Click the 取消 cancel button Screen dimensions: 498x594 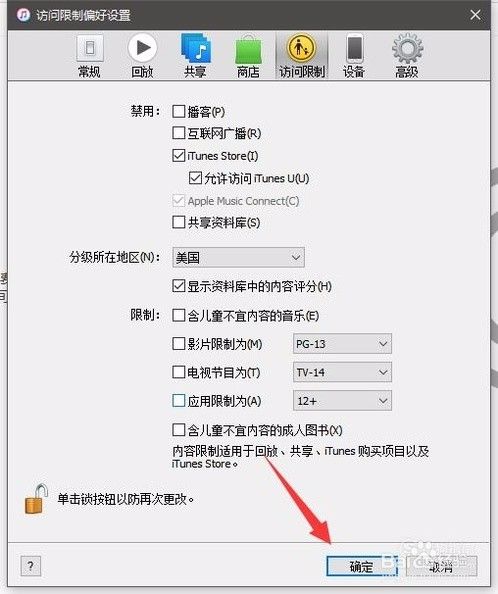click(441, 566)
